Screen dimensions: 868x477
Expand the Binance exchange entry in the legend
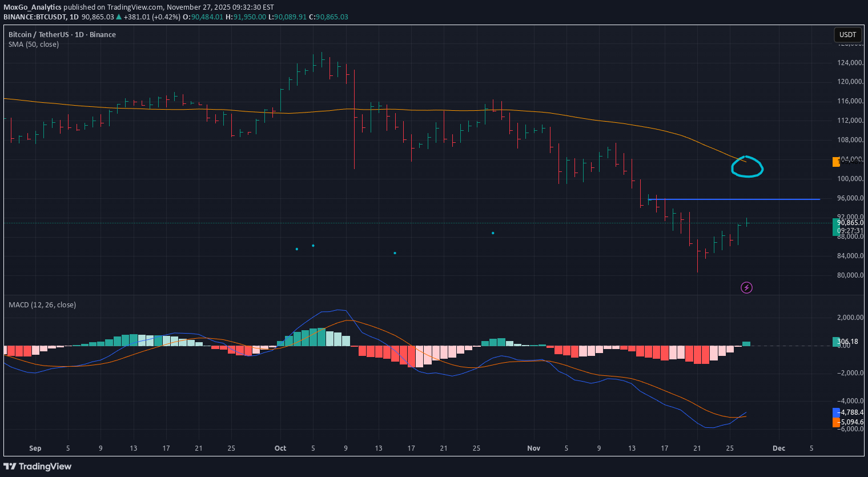coord(103,34)
